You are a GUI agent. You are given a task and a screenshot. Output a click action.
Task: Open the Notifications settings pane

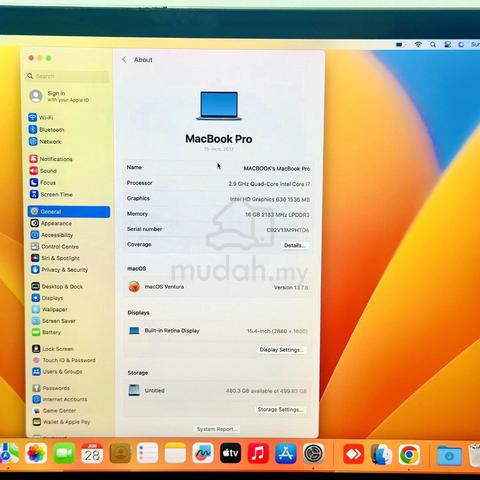[51, 159]
